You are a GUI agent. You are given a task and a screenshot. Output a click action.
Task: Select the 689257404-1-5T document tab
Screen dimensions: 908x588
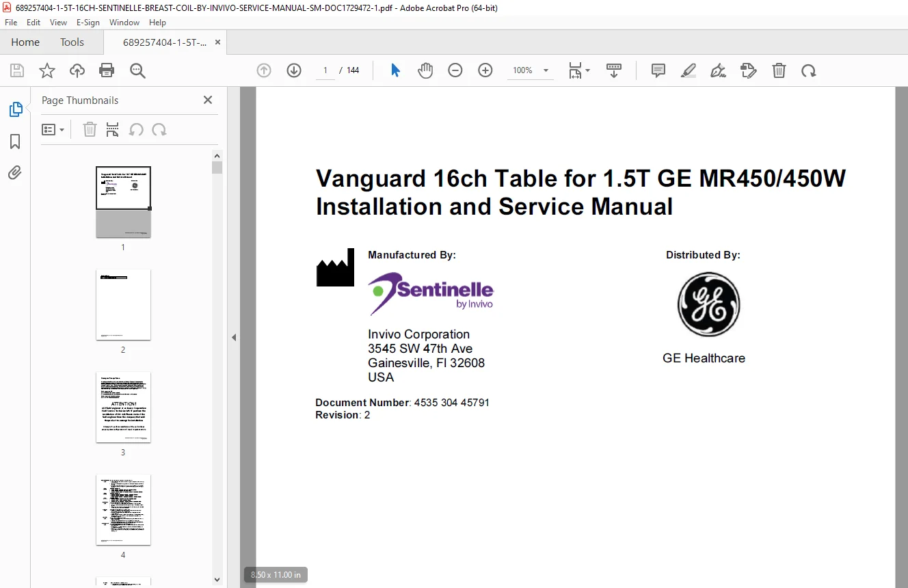pos(165,42)
